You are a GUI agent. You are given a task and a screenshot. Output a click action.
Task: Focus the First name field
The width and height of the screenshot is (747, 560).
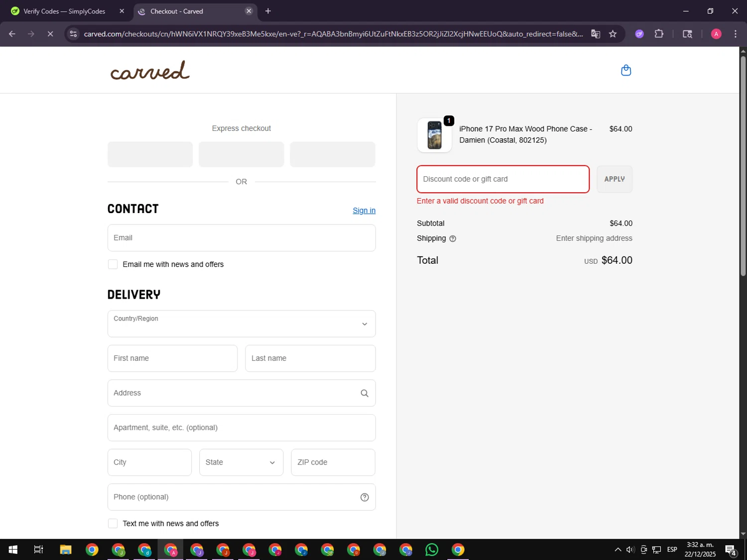pos(172,358)
